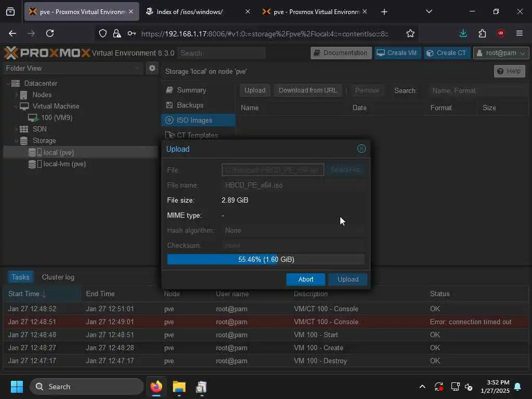Click the uBlock Origin extension icon

[500, 33]
